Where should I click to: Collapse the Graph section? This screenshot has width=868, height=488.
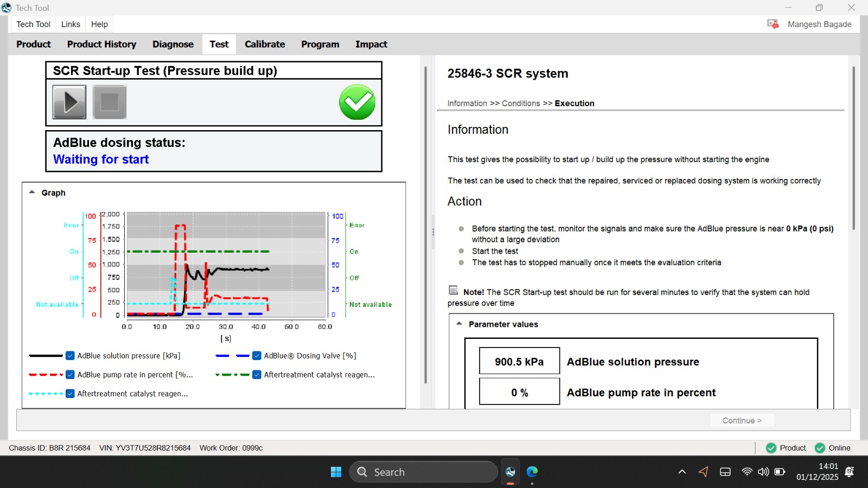[32, 192]
